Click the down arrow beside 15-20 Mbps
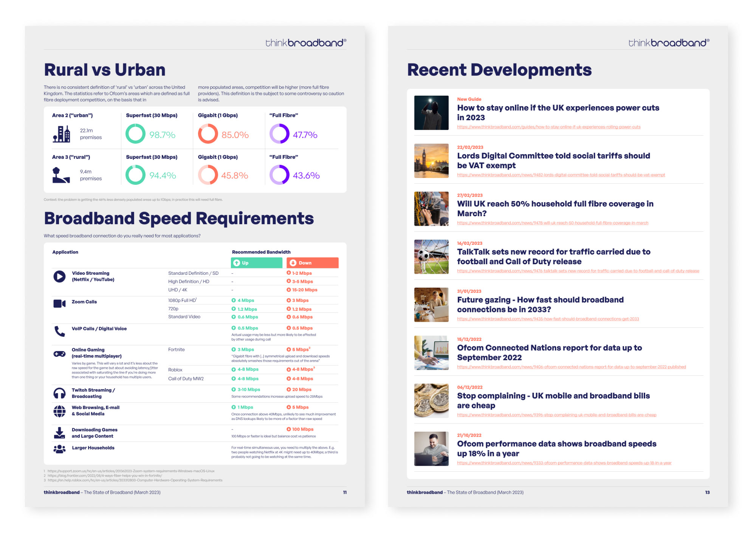The height and width of the screenshot is (533, 756). [x=289, y=290]
